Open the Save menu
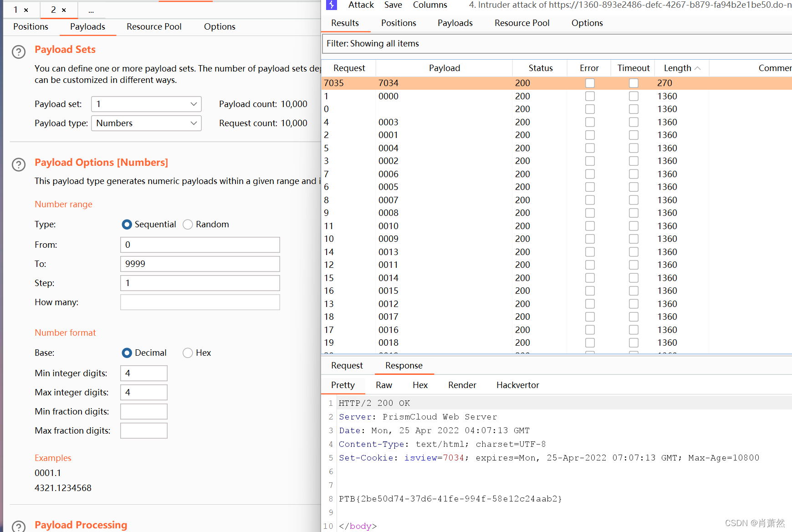This screenshot has width=792, height=532. tap(393, 5)
